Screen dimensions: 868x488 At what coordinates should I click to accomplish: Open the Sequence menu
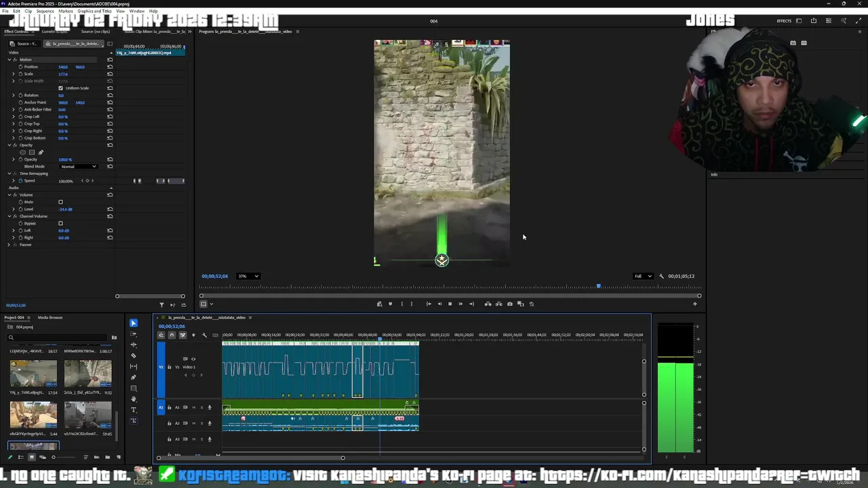[x=45, y=11]
